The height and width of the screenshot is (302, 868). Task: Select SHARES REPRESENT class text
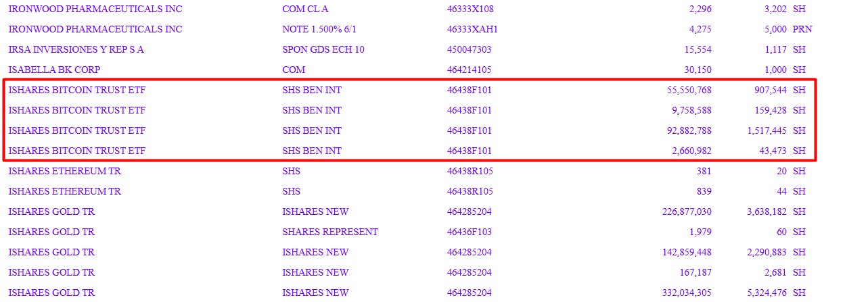click(330, 232)
